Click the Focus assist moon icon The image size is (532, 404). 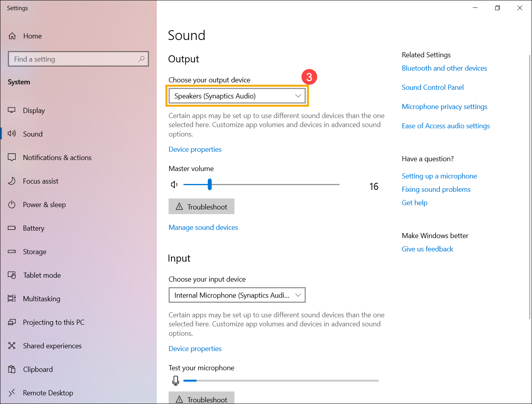(x=12, y=181)
